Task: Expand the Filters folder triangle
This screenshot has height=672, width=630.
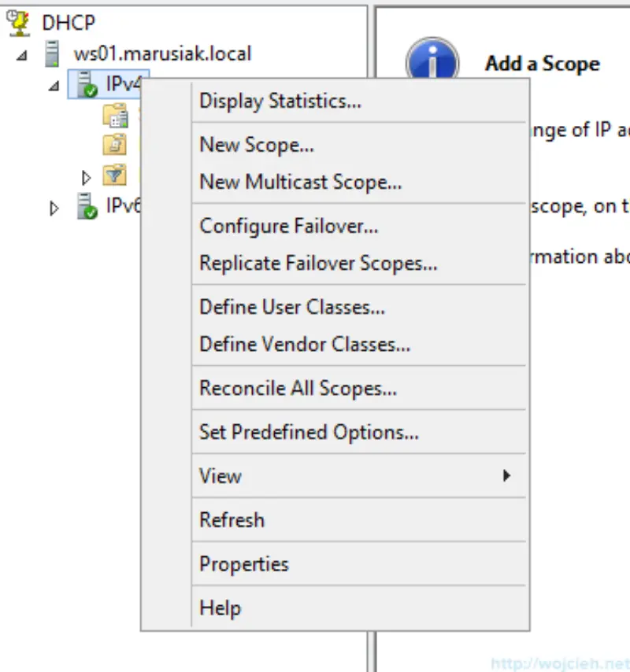Action: 87,176
